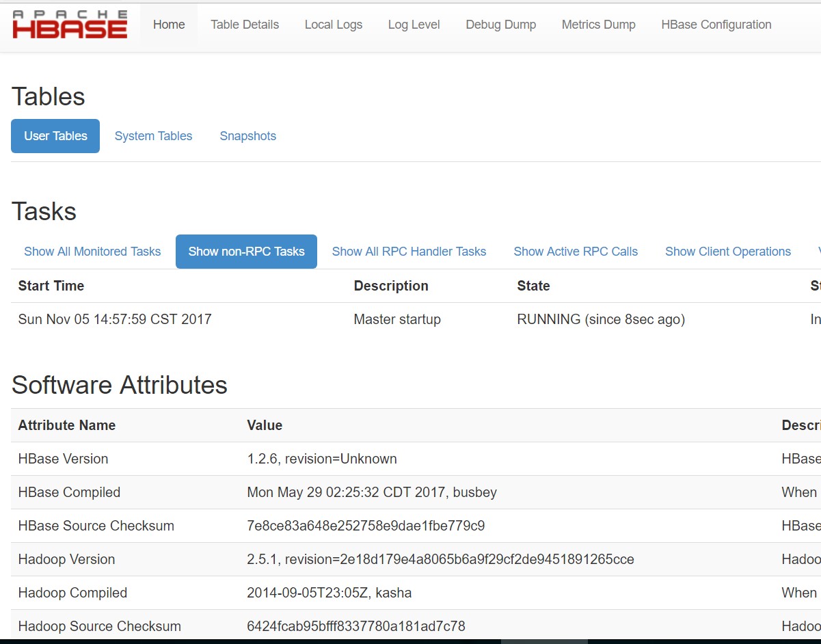Click the Value column header

coord(265,425)
